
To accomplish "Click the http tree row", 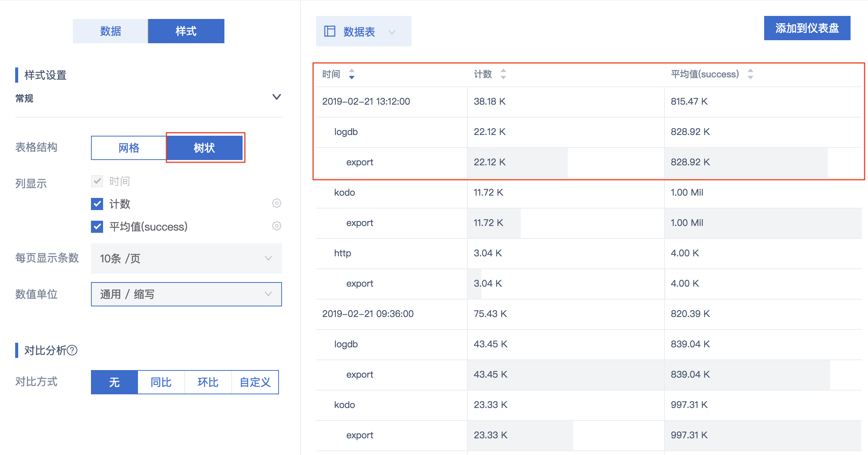I will click(x=589, y=253).
